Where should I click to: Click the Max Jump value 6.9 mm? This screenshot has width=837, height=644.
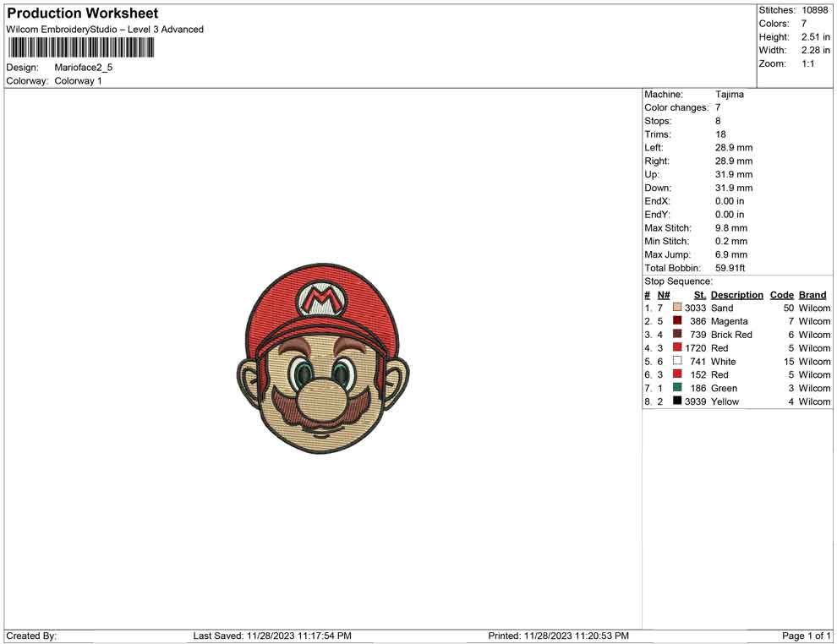point(731,254)
